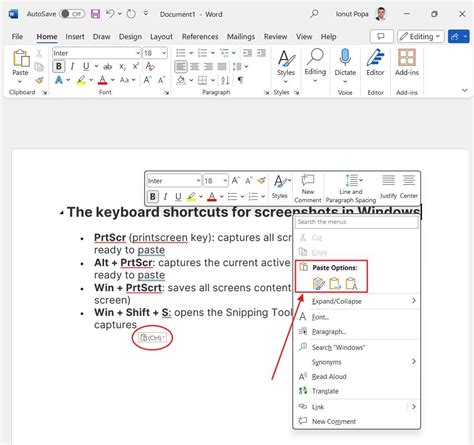This screenshot has height=445, width=474.
Task: Click Read Aloud in context menu
Action: point(356,376)
